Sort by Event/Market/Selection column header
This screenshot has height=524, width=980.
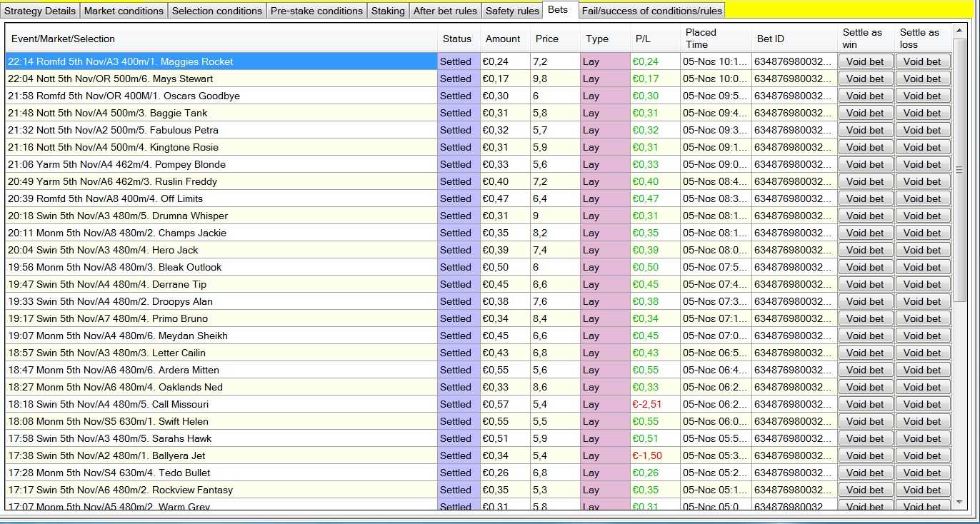[x=221, y=39]
